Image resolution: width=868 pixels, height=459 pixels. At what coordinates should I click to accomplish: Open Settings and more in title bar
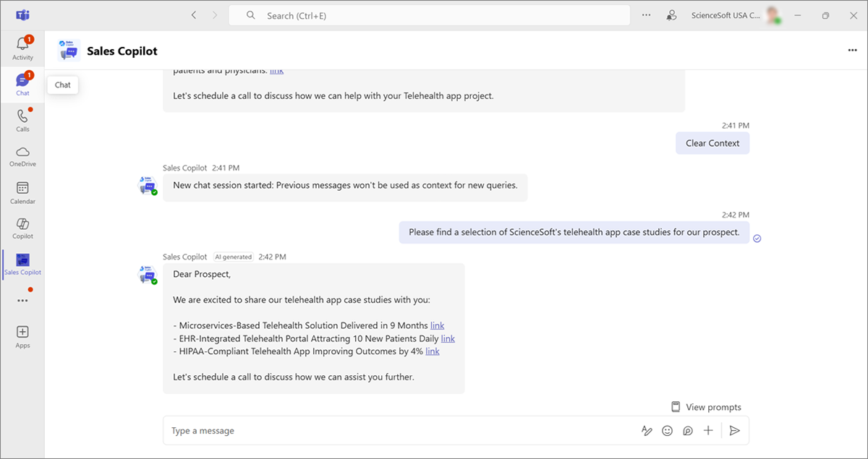[646, 15]
